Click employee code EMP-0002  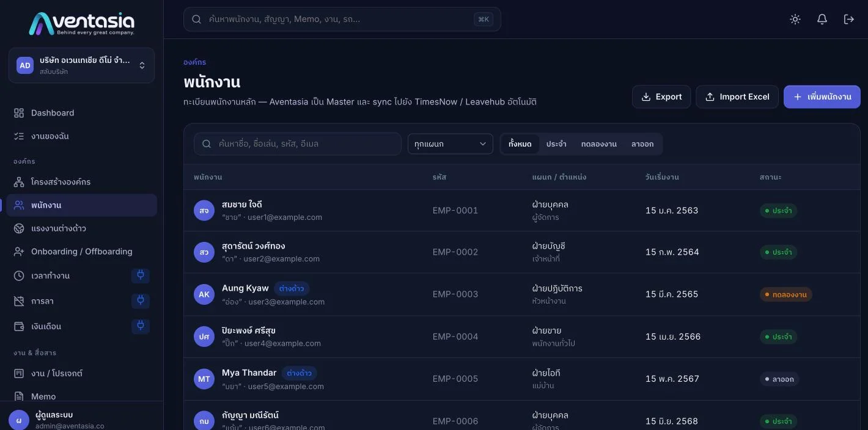click(455, 252)
